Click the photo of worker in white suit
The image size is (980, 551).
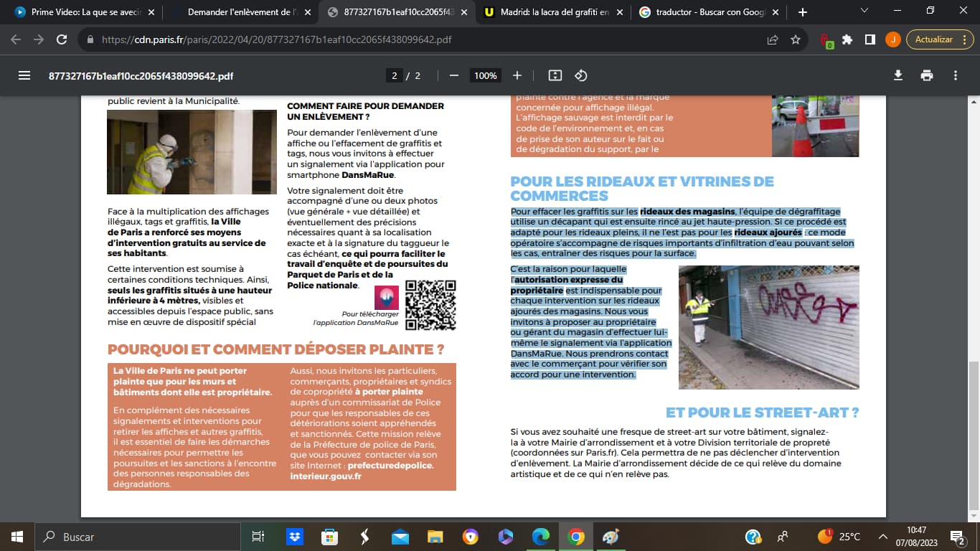tap(192, 152)
